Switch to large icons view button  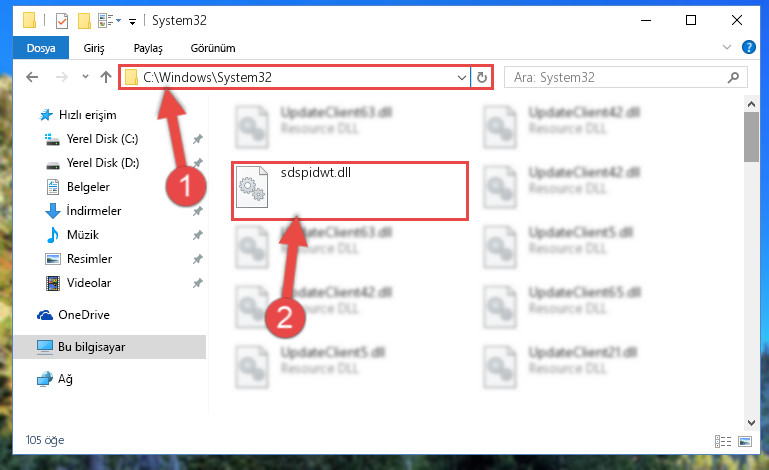point(745,442)
